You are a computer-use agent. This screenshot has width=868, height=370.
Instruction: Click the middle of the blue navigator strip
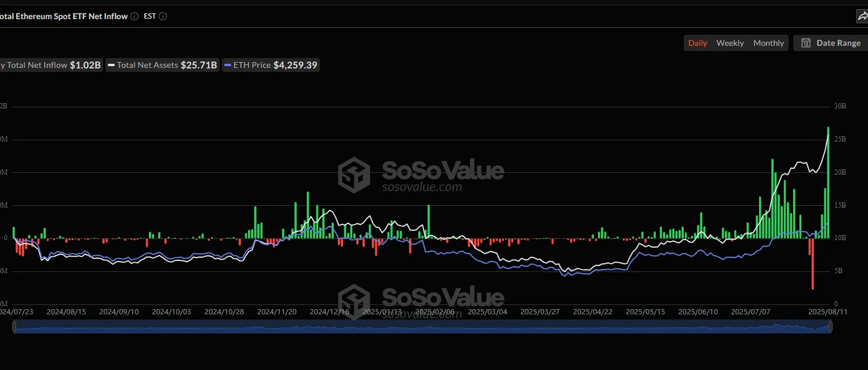pyautogui.click(x=422, y=327)
